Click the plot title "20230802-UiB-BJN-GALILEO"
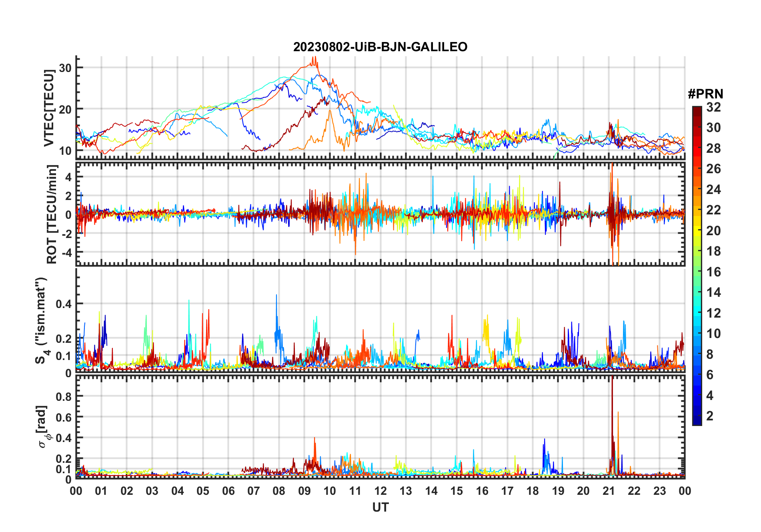Screen dimensions: 761x532 pyautogui.click(x=380, y=47)
